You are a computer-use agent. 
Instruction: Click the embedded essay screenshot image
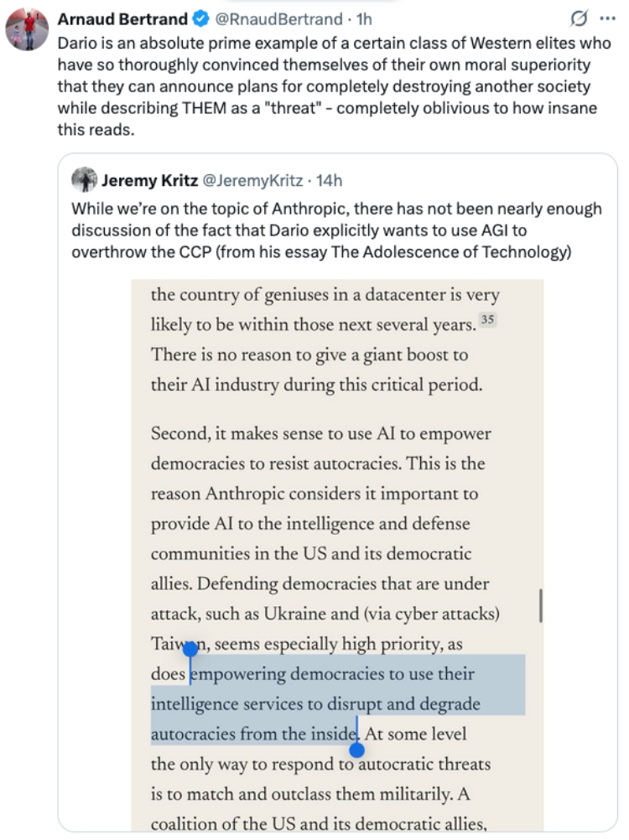pos(337,555)
